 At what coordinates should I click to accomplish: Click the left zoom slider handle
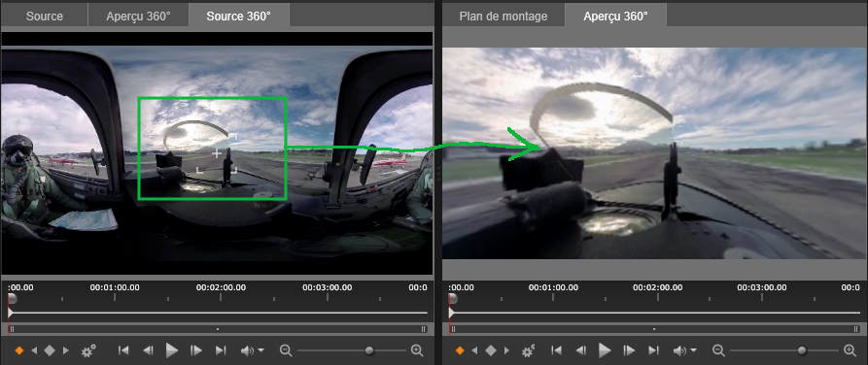click(x=369, y=350)
